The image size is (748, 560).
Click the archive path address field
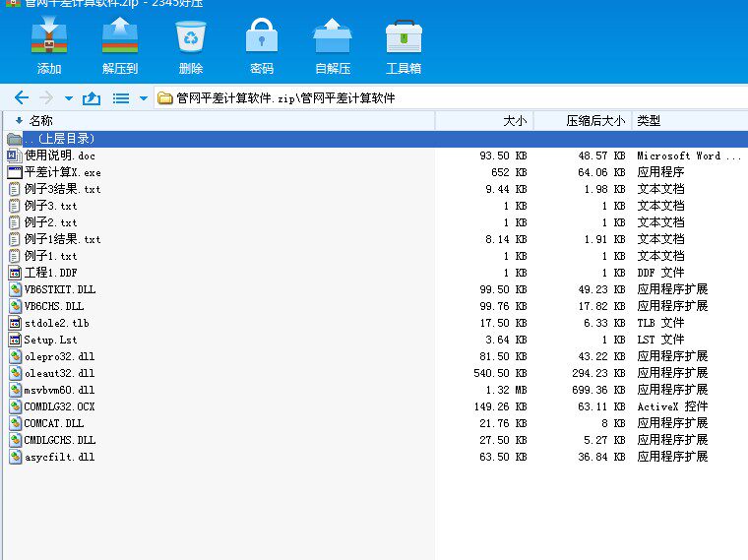point(451,97)
